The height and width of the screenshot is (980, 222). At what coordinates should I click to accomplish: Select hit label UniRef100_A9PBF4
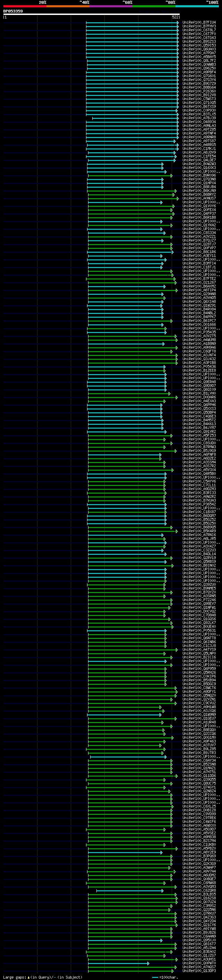199,72
